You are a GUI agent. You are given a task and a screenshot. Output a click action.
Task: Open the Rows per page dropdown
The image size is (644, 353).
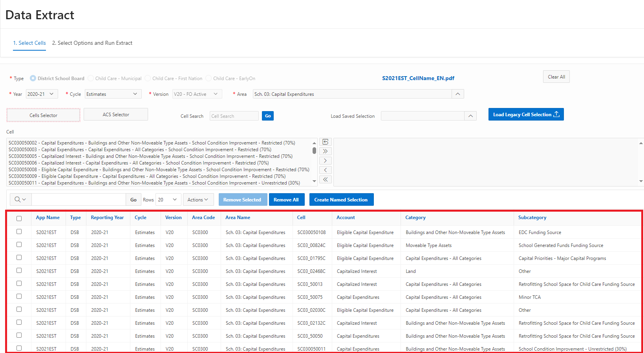[168, 199]
